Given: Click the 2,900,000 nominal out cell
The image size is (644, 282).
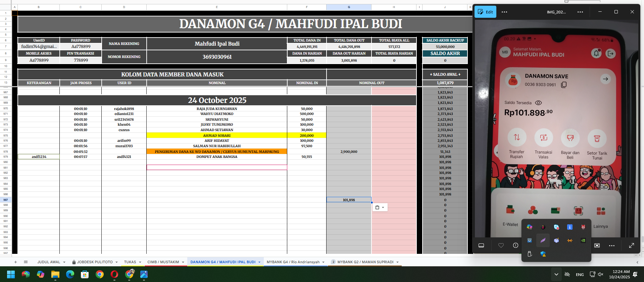Looking at the screenshot, I should pyautogui.click(x=349, y=152).
